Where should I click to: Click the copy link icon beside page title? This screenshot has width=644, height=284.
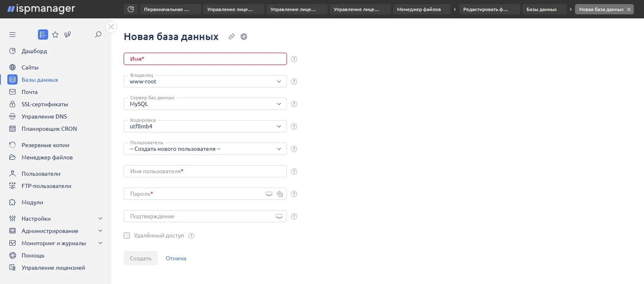[x=231, y=37]
